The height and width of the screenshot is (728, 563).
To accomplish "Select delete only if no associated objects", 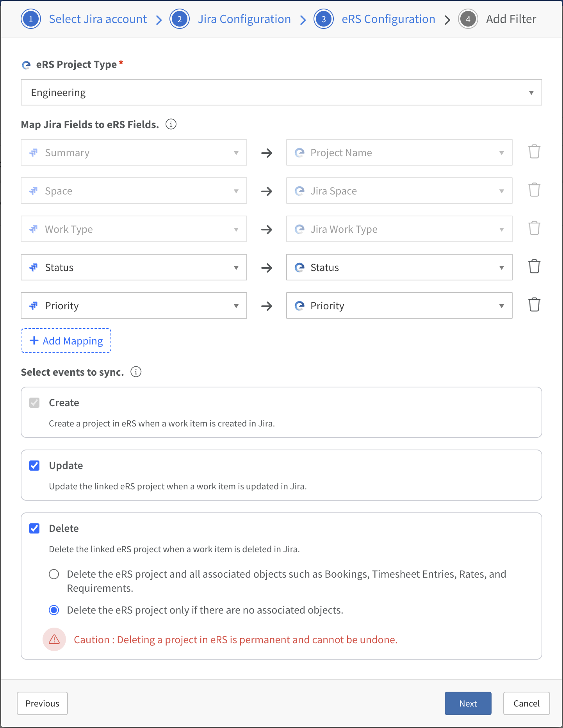I will [54, 610].
